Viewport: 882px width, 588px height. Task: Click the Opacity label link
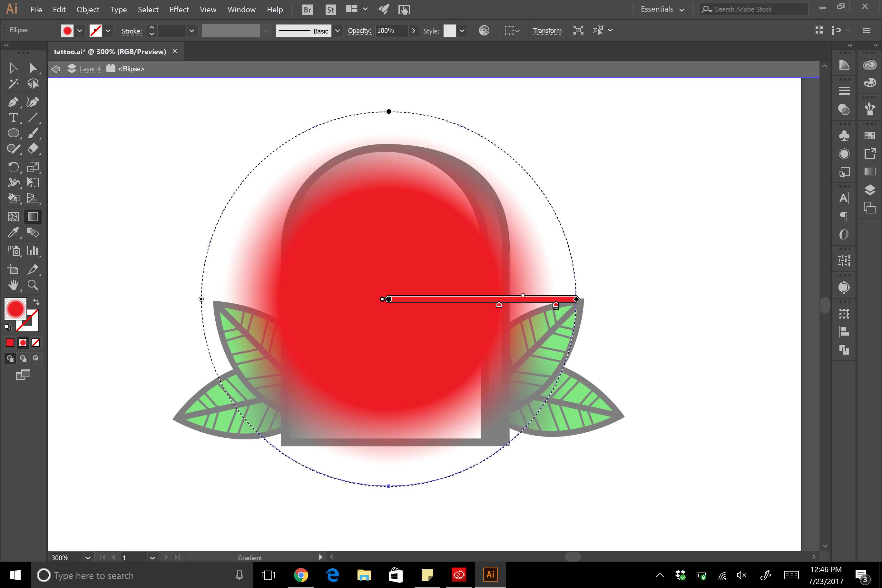coord(360,31)
